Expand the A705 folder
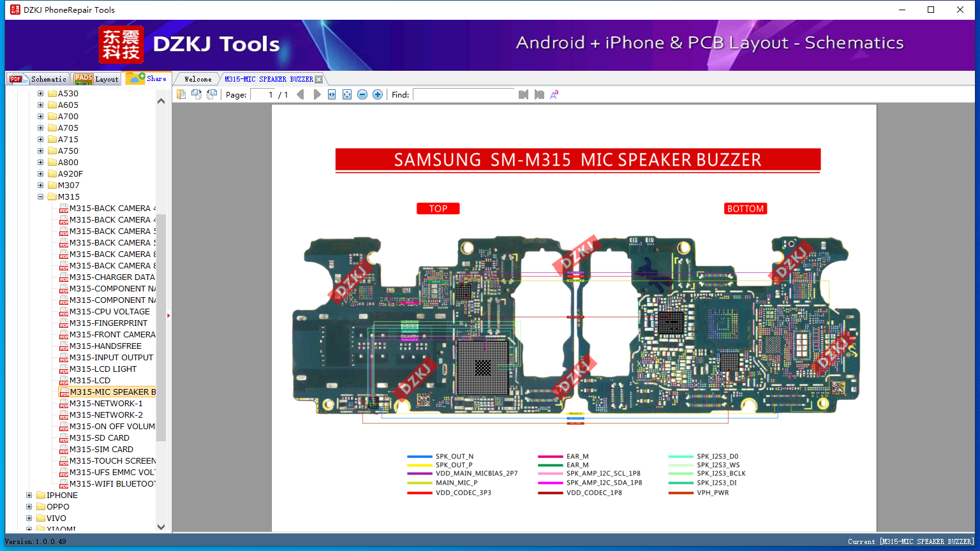Screen dimensions: 980x551 pos(40,128)
